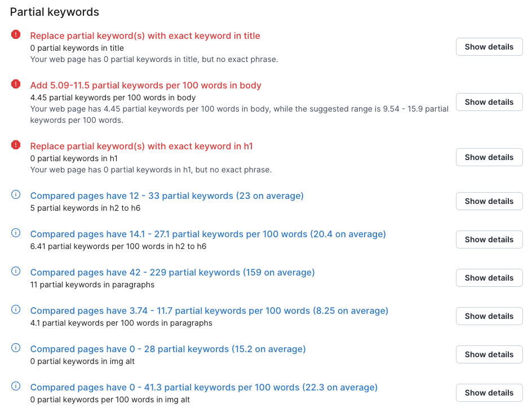The height and width of the screenshot is (413, 532).
Task: Click the warning icon next to body keywords issue
Action: click(x=16, y=86)
